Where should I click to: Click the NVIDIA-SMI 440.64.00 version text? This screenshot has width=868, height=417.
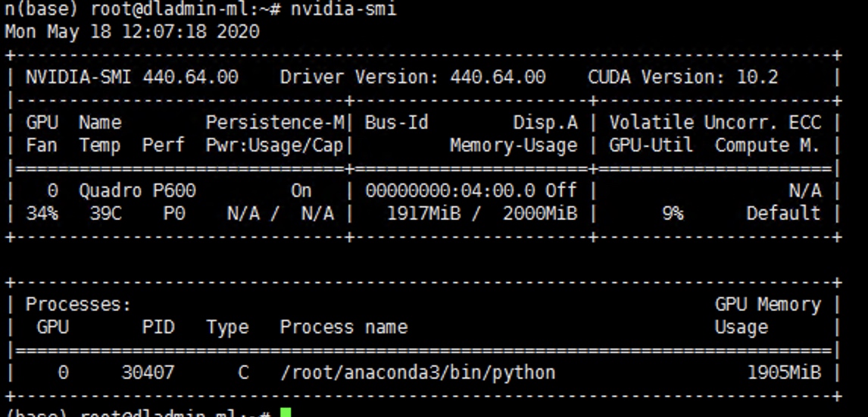pyautogui.click(x=132, y=77)
